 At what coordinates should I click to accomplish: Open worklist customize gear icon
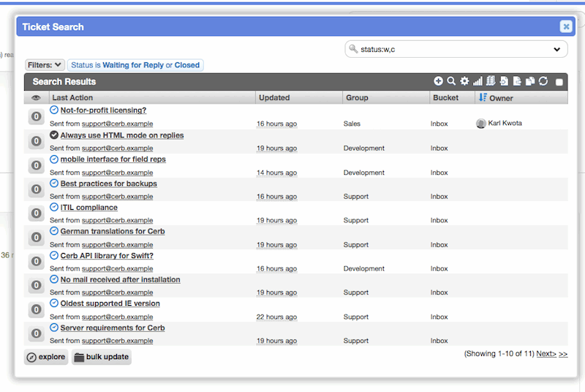[464, 81]
